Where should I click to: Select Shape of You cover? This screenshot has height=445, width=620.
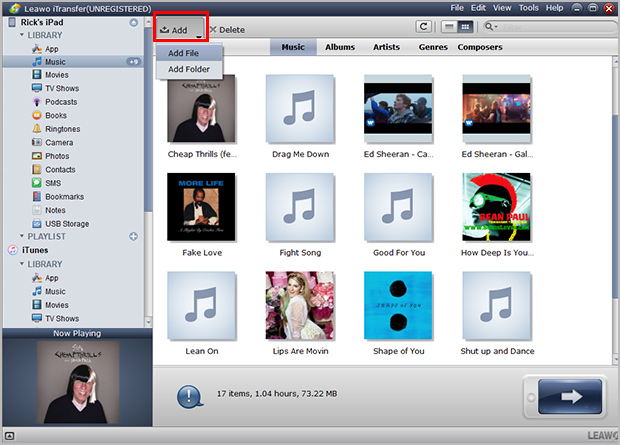[398, 305]
